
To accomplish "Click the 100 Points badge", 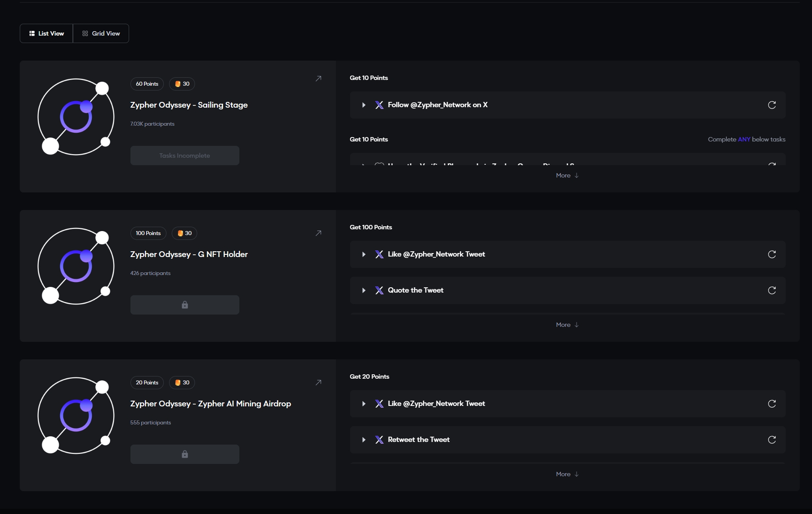I will click(x=148, y=233).
